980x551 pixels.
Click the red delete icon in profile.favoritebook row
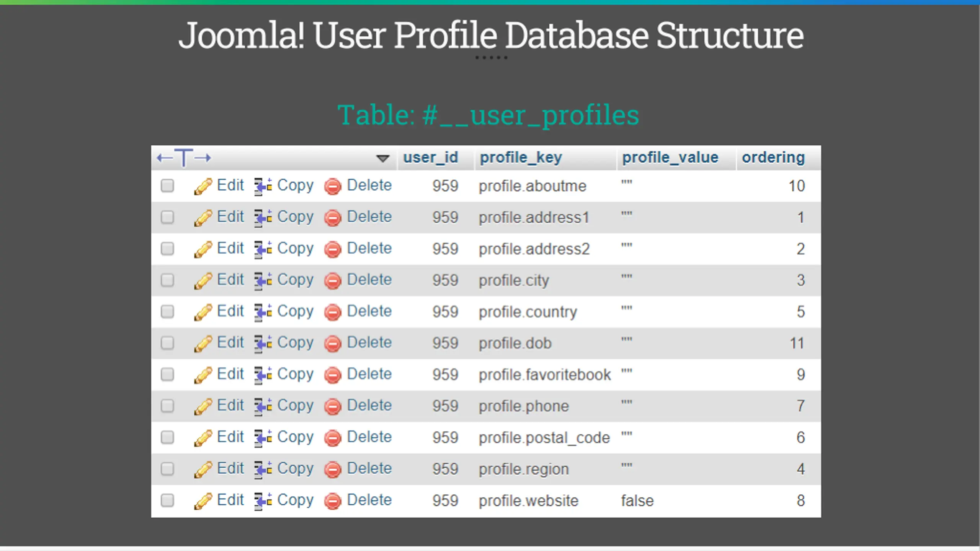333,375
